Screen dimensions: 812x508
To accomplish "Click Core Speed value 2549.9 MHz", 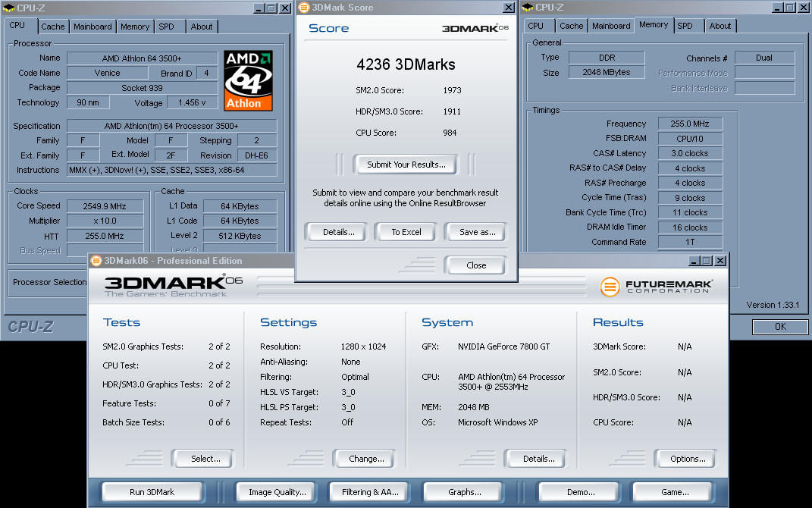I will coord(105,206).
